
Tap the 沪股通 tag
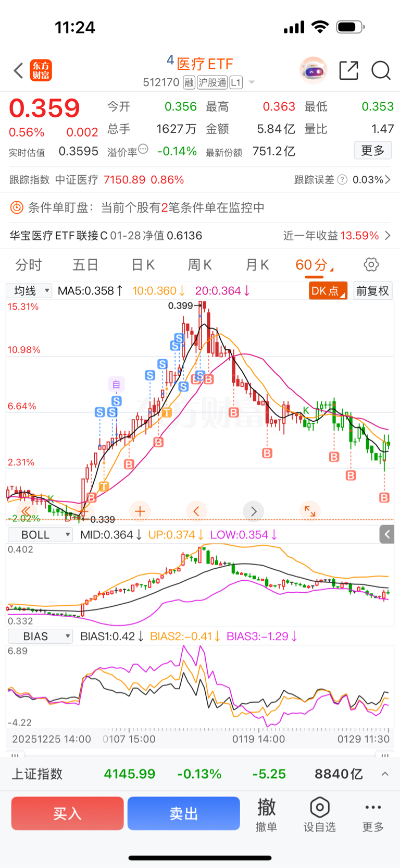pos(213,82)
